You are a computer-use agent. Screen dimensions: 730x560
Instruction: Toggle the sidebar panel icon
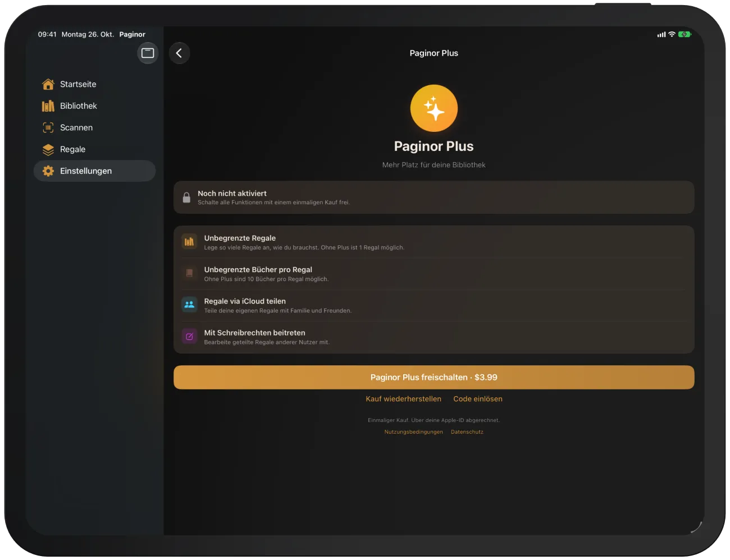pyautogui.click(x=148, y=53)
